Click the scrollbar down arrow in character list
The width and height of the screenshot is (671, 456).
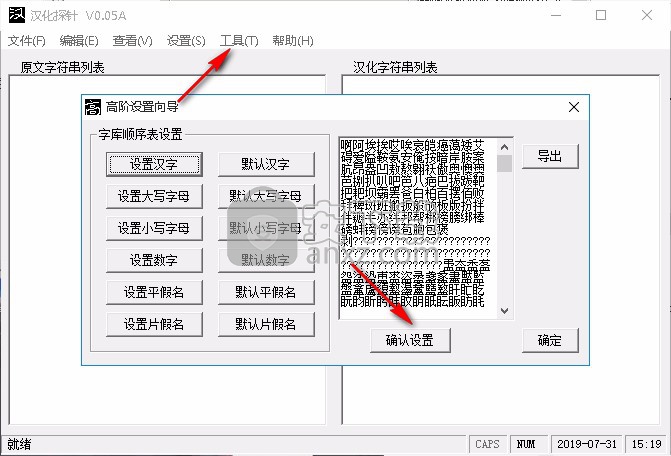click(x=505, y=311)
